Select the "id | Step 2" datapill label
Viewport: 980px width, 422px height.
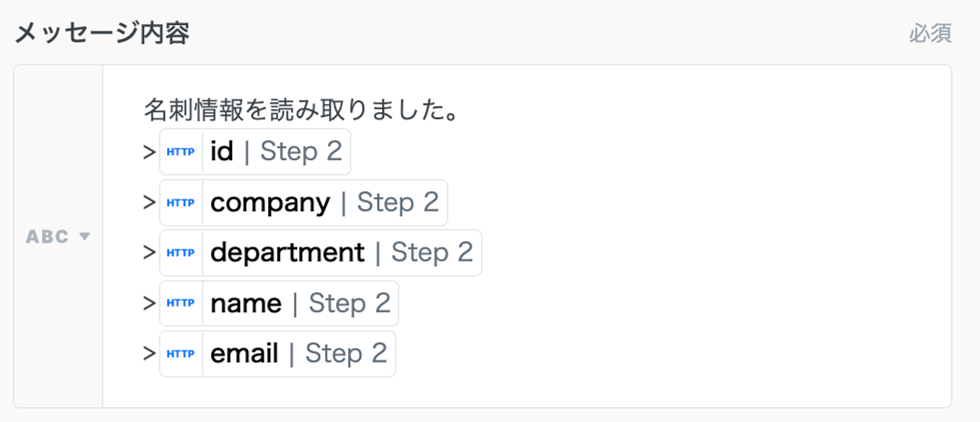click(x=276, y=151)
